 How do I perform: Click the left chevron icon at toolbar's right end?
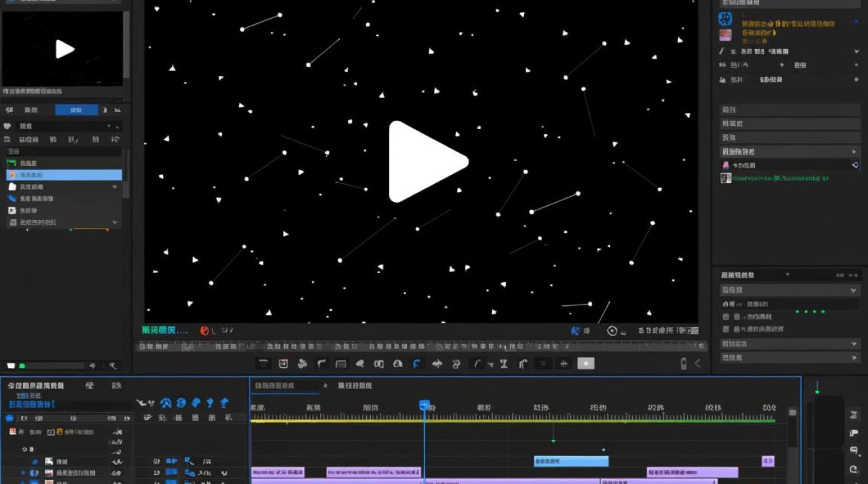[697, 363]
